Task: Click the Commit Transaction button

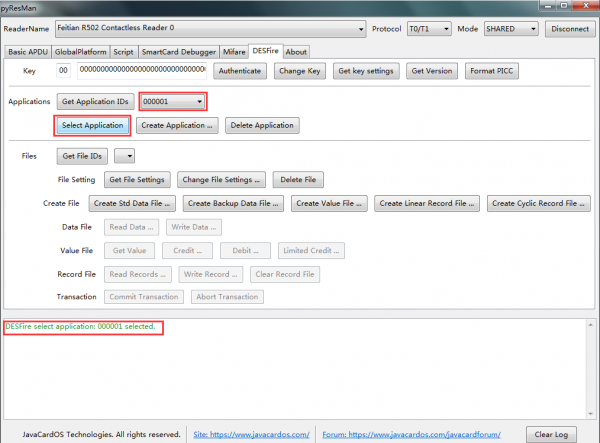Action: [144, 297]
